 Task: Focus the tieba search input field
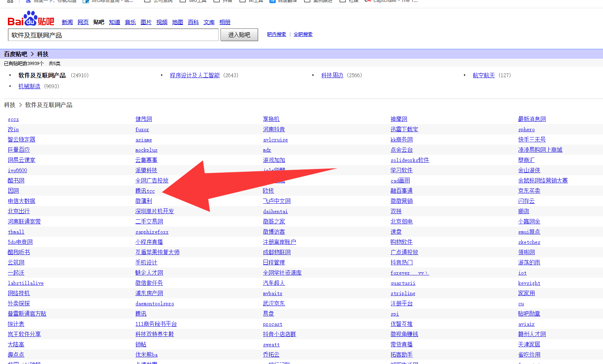point(113,35)
